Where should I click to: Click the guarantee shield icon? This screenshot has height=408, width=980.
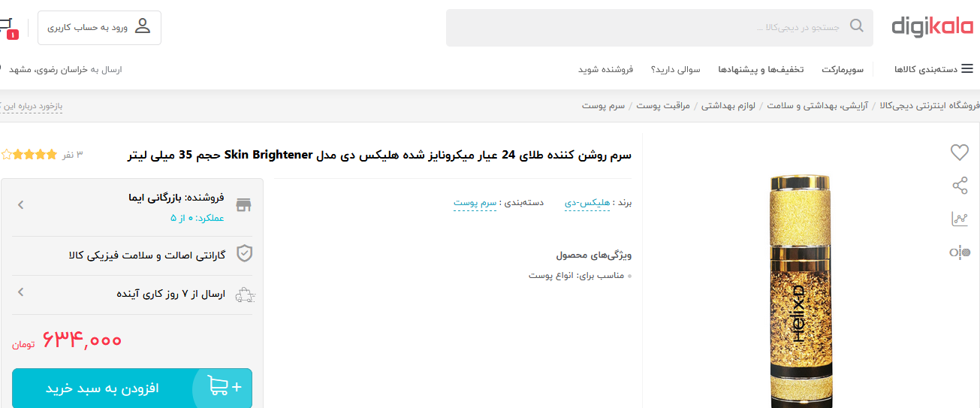244,253
